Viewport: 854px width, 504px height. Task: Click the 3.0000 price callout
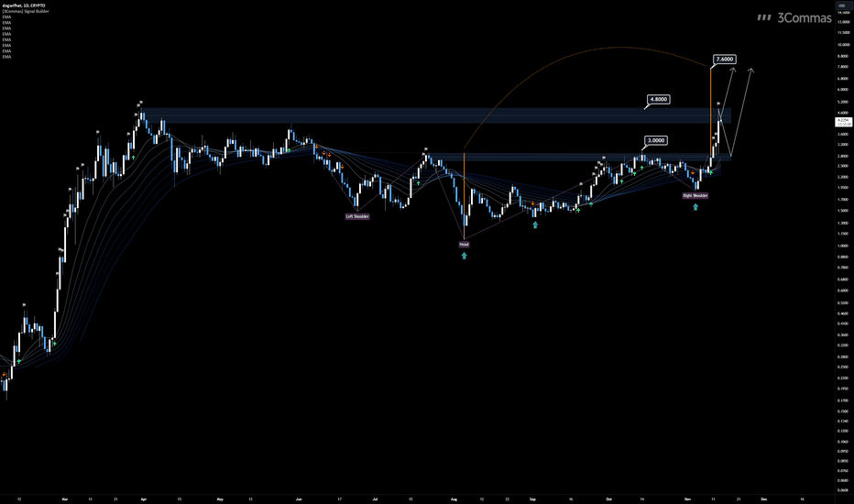pos(656,140)
